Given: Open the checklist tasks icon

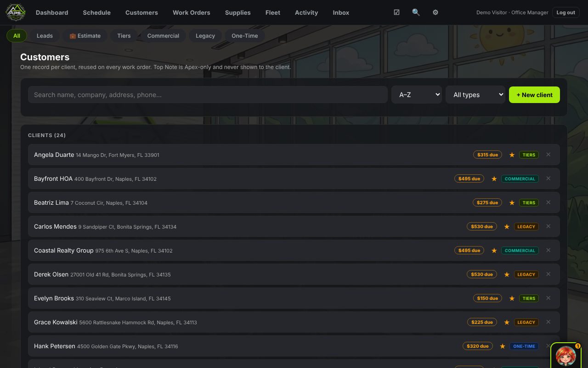Looking at the screenshot, I should [396, 12].
